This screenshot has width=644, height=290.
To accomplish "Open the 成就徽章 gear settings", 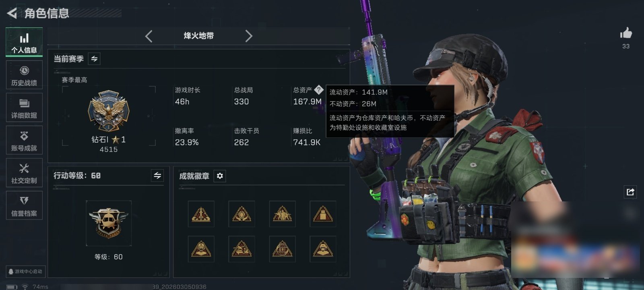I will click(x=220, y=176).
